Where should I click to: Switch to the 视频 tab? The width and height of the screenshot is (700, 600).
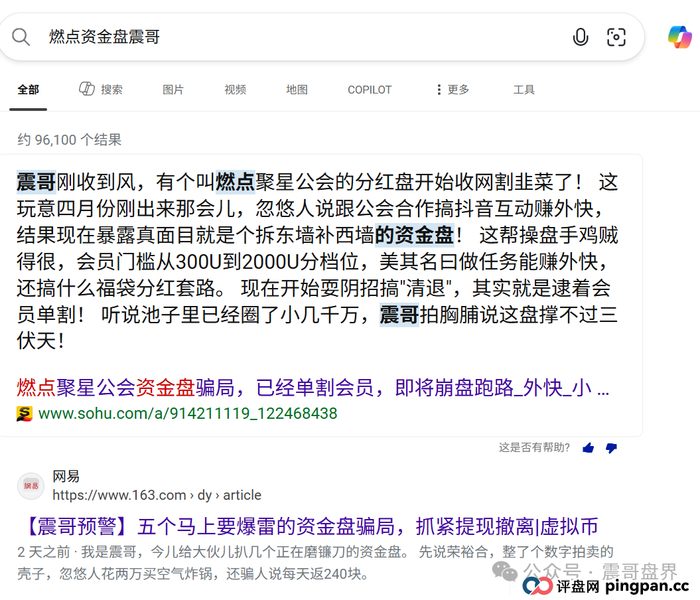coord(235,90)
